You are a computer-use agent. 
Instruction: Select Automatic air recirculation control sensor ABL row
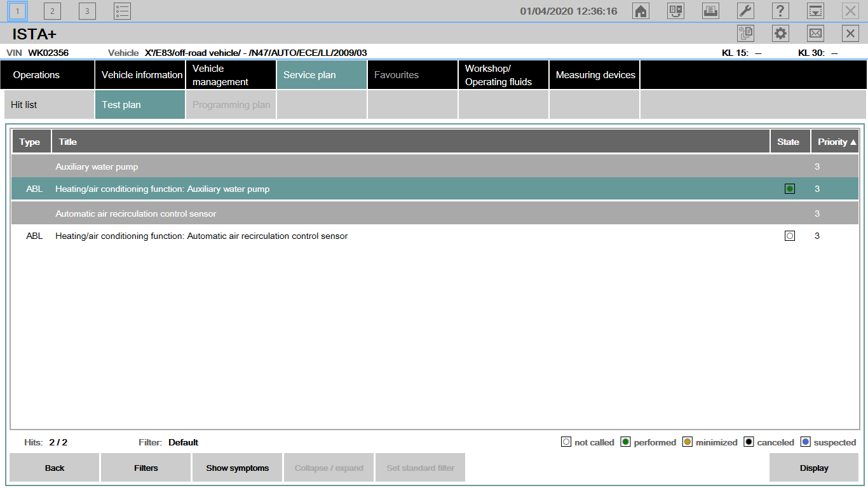[201, 236]
